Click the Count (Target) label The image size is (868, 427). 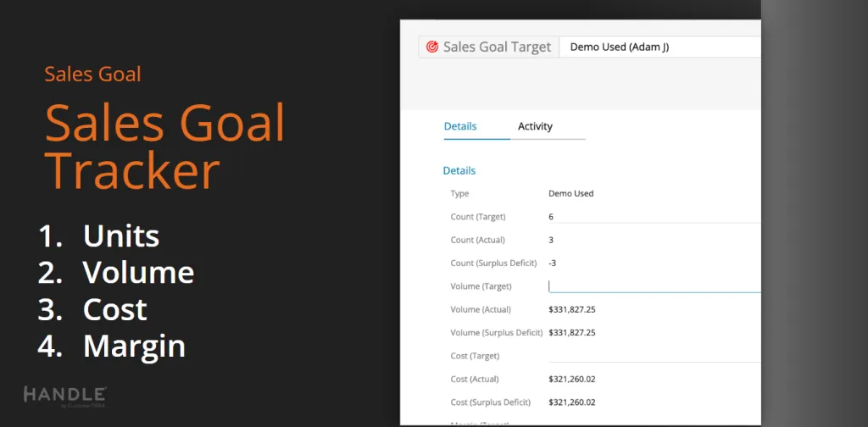pos(478,217)
